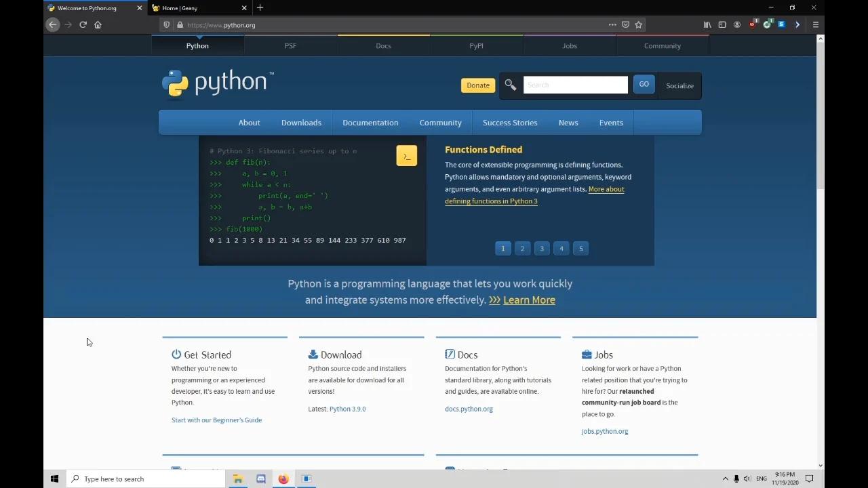Open the Firefox hamburger menu
This screenshot has height=488, width=868.
(x=815, y=24)
